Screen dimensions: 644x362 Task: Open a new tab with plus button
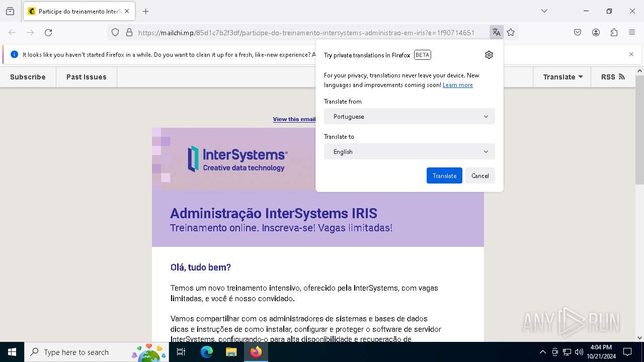146,11
